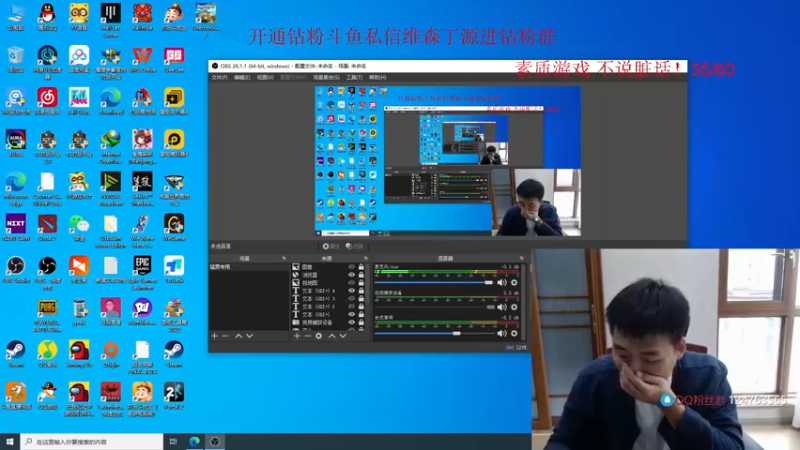Mute the 台式音响 desktop audio channel
This screenshot has height=450, width=800.
click(x=502, y=333)
